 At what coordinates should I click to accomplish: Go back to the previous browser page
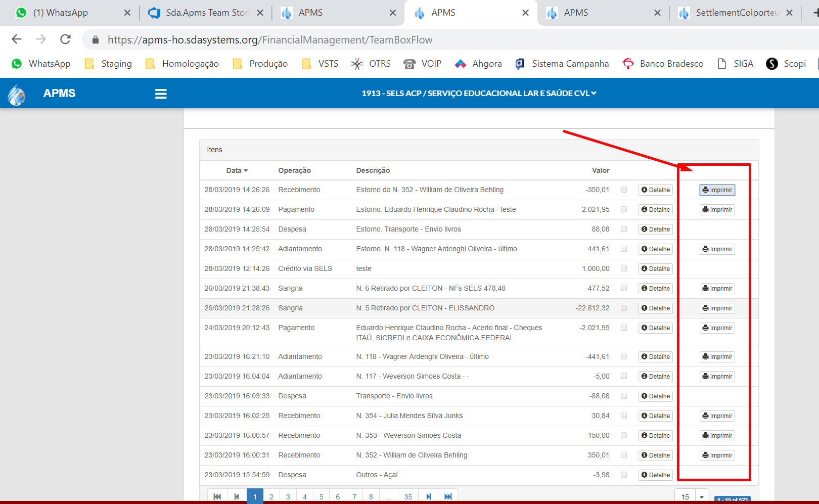click(17, 39)
